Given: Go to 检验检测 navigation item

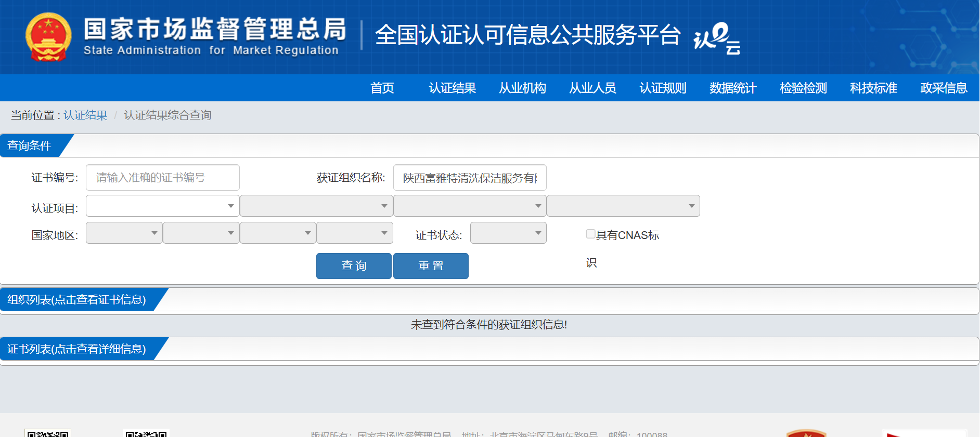Looking at the screenshot, I should [x=804, y=88].
